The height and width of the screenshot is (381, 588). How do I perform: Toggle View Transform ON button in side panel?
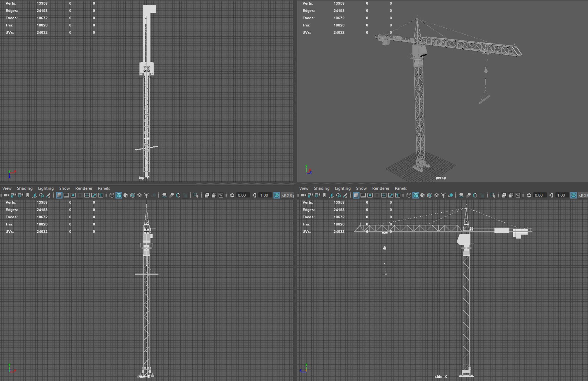point(573,195)
